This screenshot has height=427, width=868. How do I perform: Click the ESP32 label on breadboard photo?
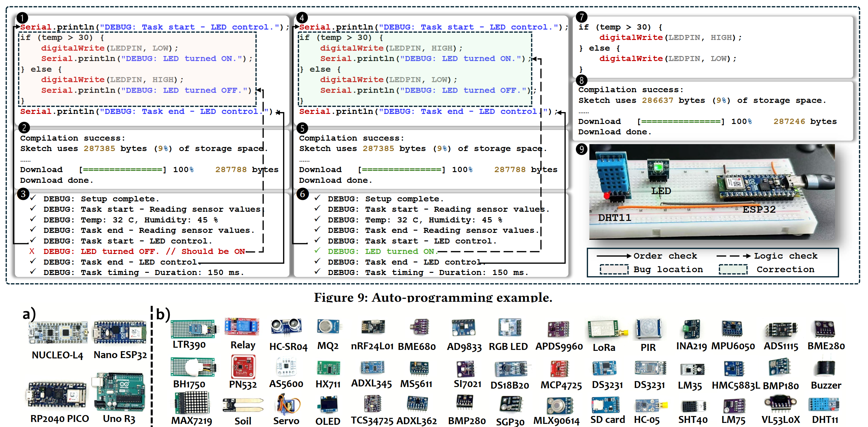coord(759,210)
